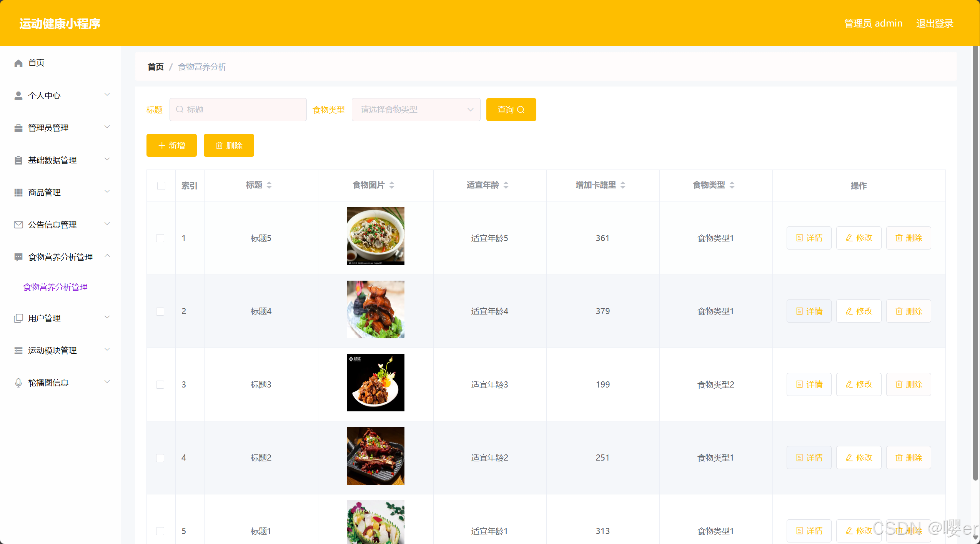The width and height of the screenshot is (980, 544).
Task: Click the sort arrows on 增加卡路里 column
Action: (x=623, y=185)
